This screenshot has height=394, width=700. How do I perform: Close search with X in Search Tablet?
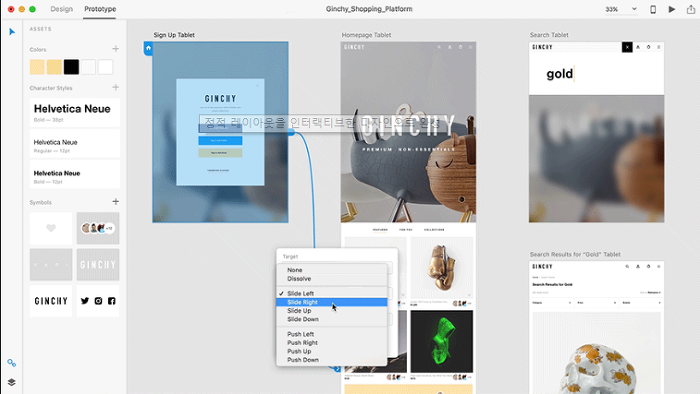point(627,47)
